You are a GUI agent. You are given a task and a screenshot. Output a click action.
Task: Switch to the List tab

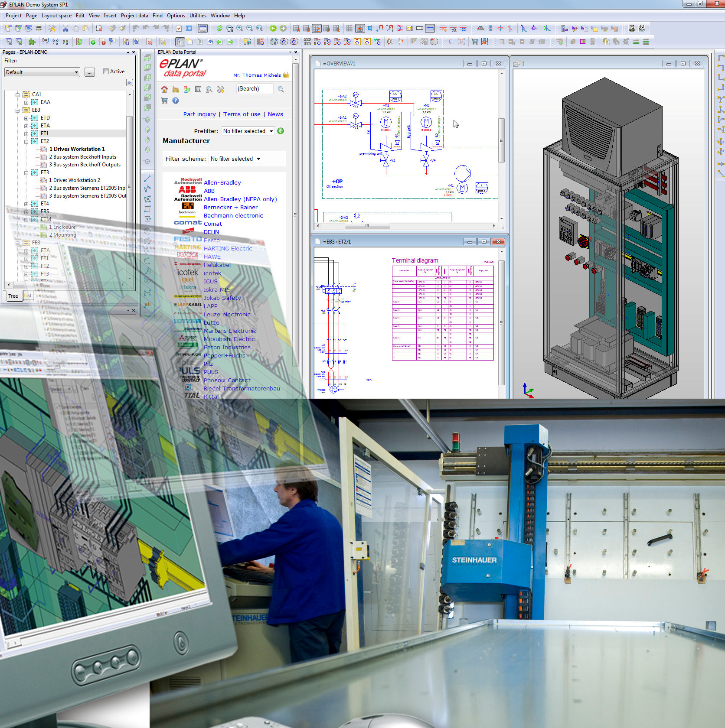tap(28, 296)
